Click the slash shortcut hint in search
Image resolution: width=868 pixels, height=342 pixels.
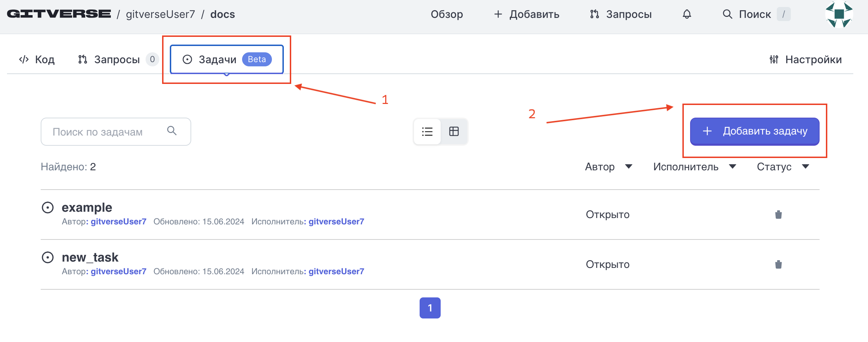(783, 14)
